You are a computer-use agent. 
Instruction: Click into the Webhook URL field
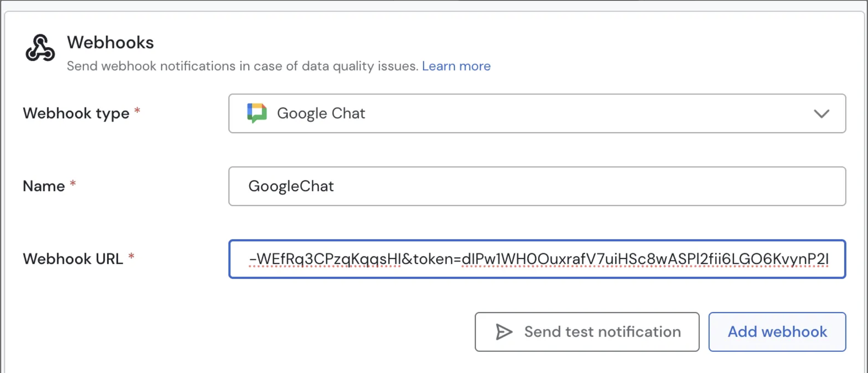(537, 259)
